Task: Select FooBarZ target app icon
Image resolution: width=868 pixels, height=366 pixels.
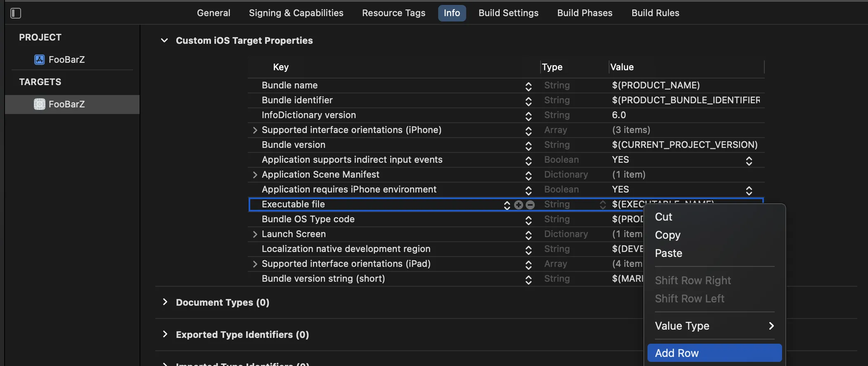Action: coord(39,104)
